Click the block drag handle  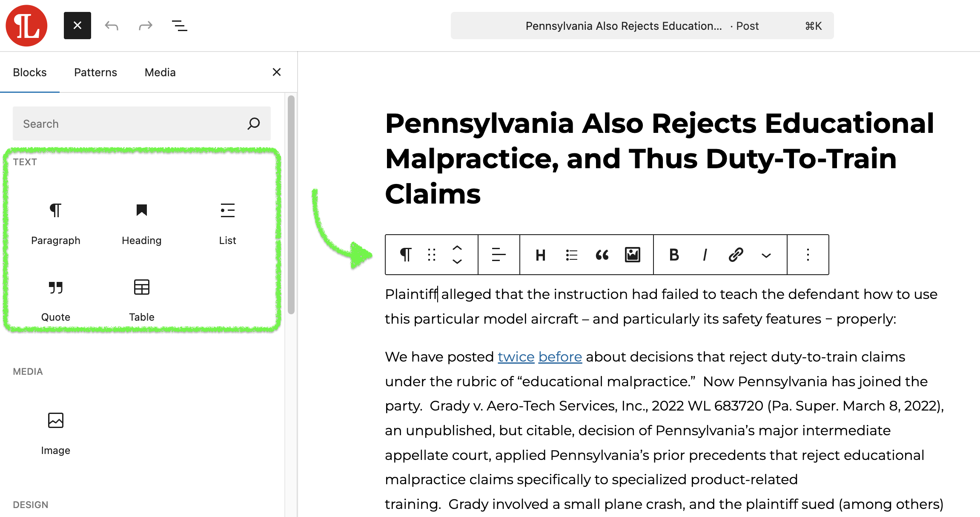[432, 255]
